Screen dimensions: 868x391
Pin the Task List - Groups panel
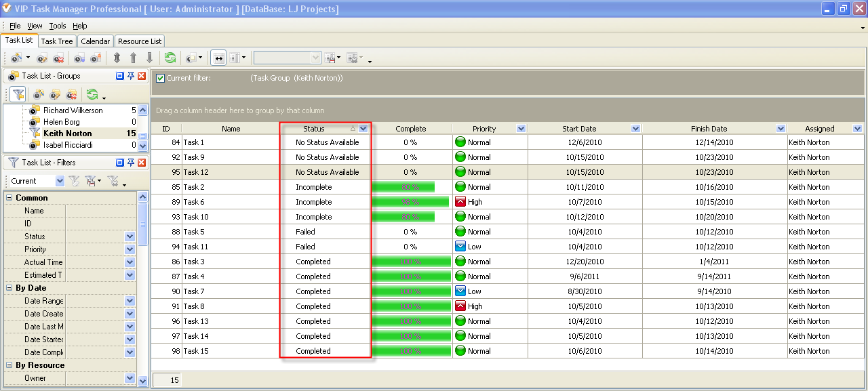coord(131,76)
